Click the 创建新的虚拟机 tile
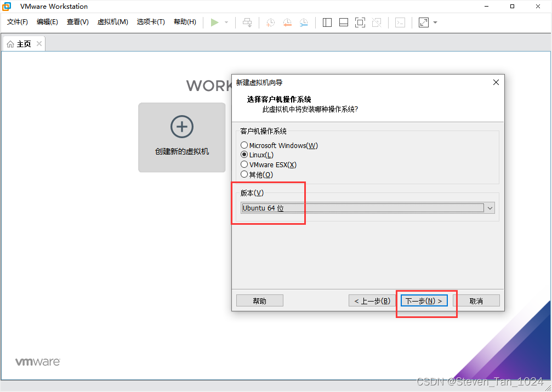552x392 pixels. pyautogui.click(x=181, y=138)
